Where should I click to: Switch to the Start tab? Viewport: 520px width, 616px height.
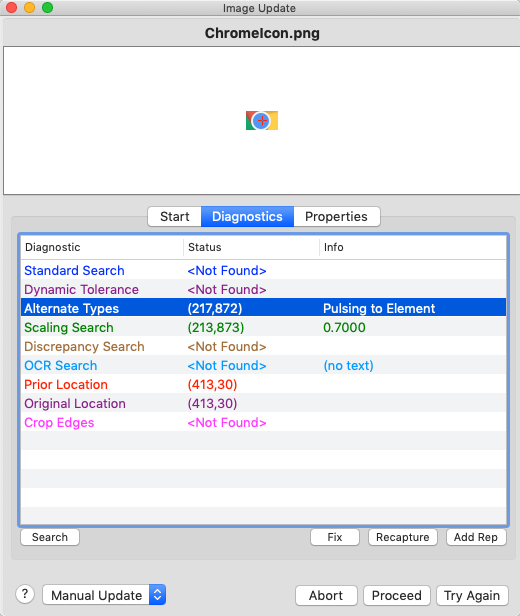[x=174, y=216]
